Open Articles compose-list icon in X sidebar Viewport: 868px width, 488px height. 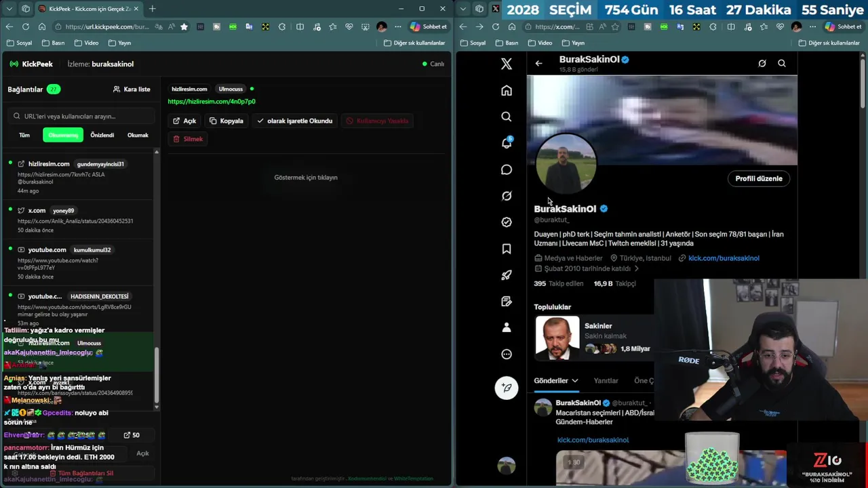coord(506,301)
